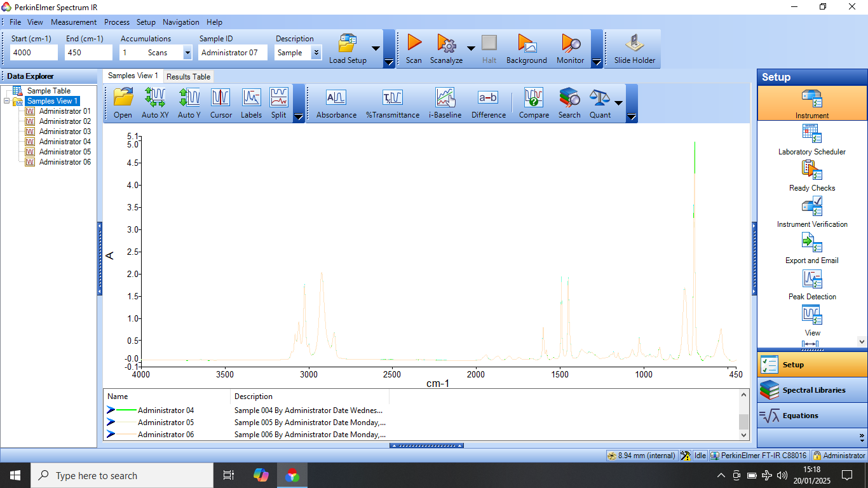Collapse the Samples View 1 tree node
Image resolution: width=868 pixels, height=488 pixels.
coord(7,101)
